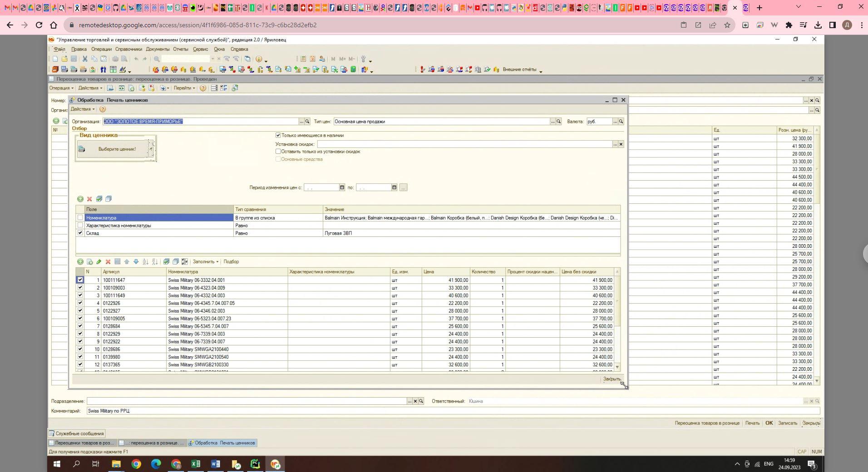The image size is (868, 472).
Task: Uncheck all filter rows icon above the Поле table
Action: [108, 199]
